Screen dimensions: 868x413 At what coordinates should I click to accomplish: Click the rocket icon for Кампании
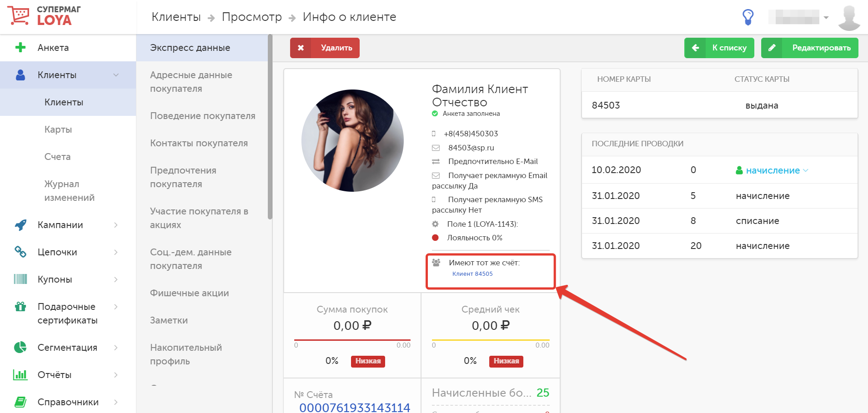click(x=20, y=225)
